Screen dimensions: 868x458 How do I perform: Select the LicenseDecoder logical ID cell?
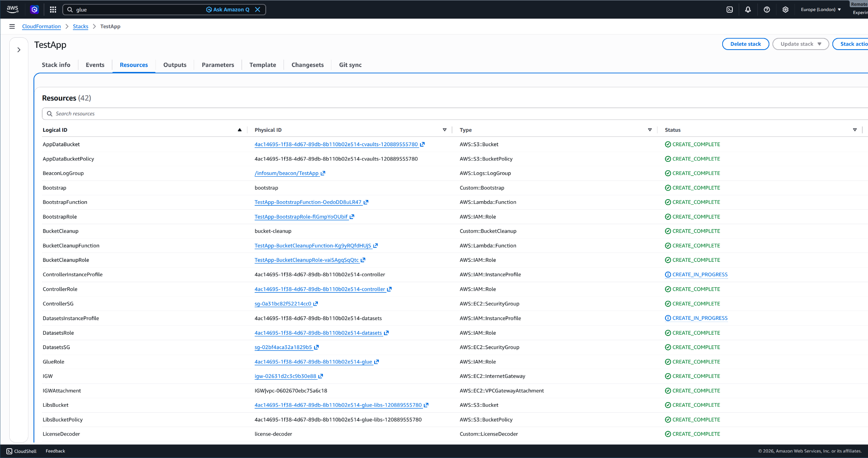pyautogui.click(x=61, y=434)
